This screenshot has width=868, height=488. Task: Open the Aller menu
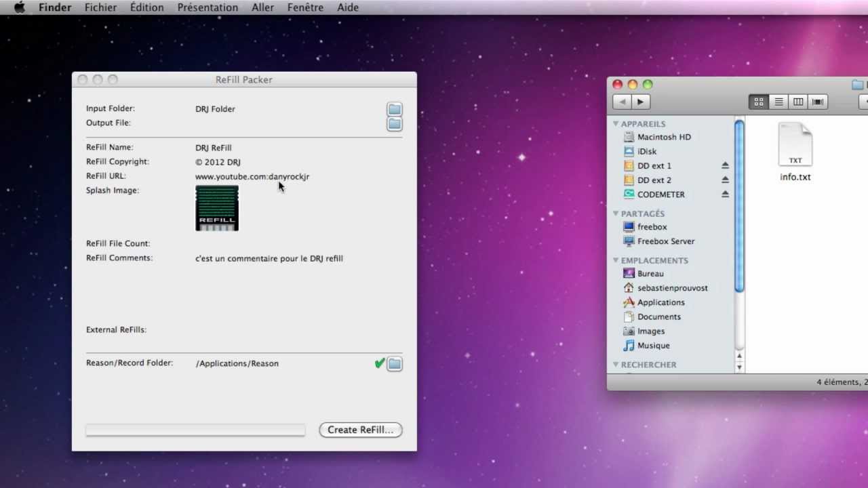point(262,7)
